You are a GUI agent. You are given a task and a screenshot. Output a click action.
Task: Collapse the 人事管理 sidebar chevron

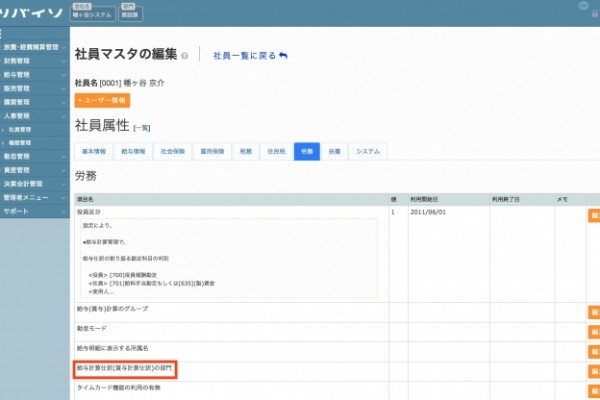coord(64,116)
